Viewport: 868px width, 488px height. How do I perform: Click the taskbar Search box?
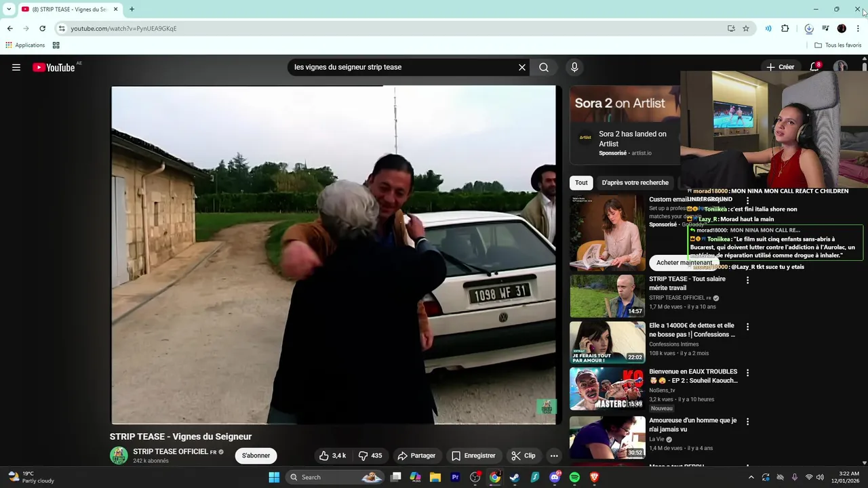click(334, 477)
